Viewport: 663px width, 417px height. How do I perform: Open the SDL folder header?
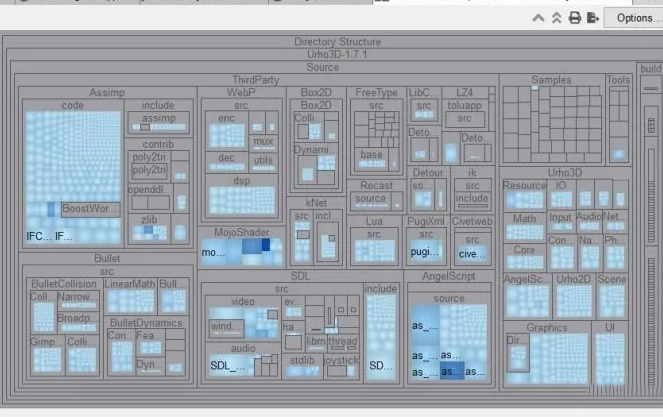300,276
